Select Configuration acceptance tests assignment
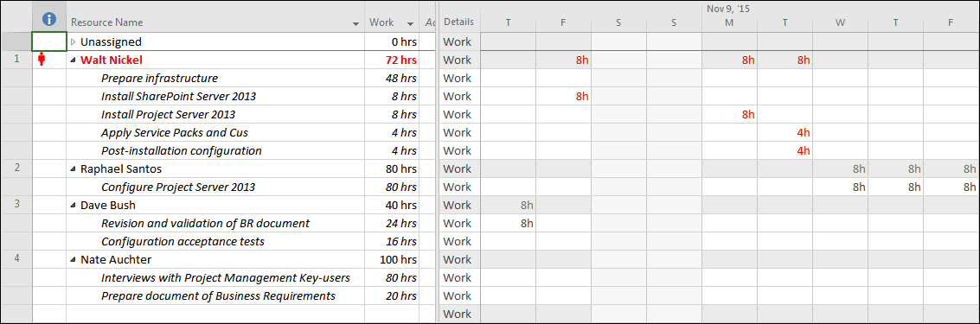Image resolution: width=980 pixels, height=324 pixels. [x=183, y=241]
